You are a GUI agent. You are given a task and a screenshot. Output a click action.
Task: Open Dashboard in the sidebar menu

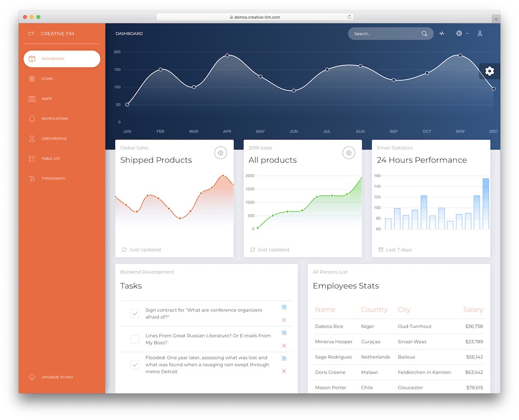pos(62,59)
